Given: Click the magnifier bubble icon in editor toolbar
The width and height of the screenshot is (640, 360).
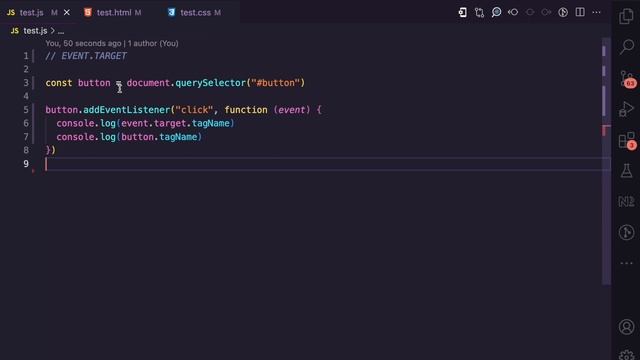Looking at the screenshot, I should point(496,12).
